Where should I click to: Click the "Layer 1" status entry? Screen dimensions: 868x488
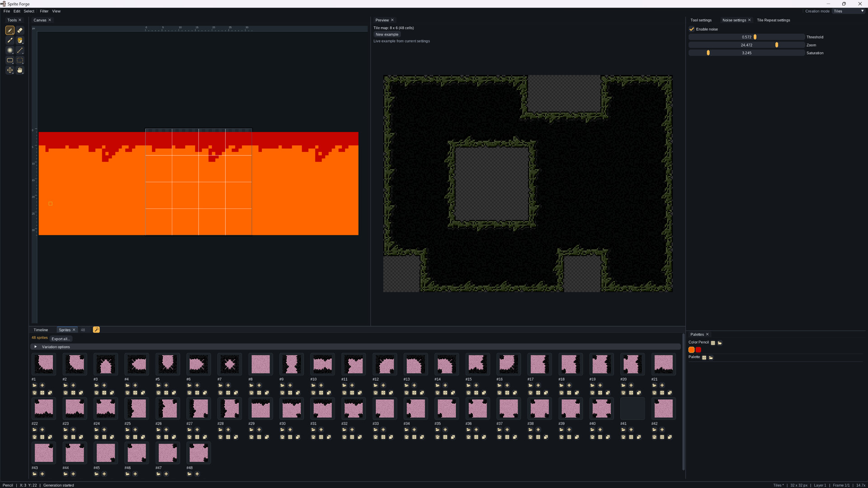pos(820,485)
